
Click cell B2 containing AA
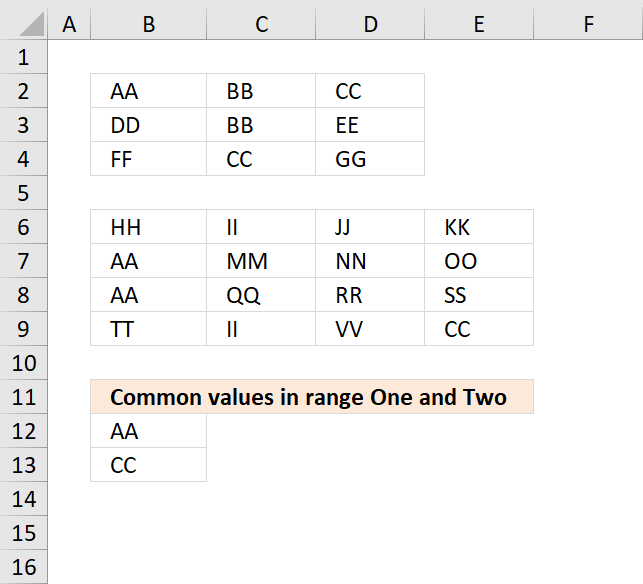(x=148, y=91)
